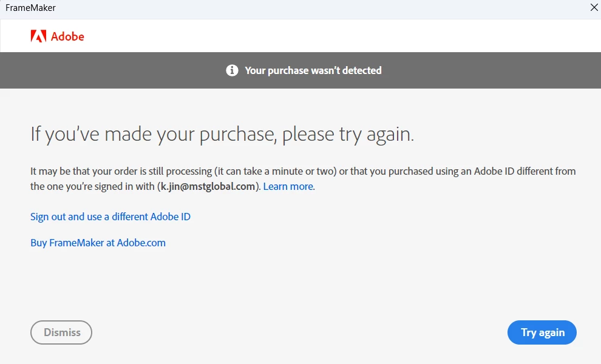Click the Try again button

pos(542,332)
